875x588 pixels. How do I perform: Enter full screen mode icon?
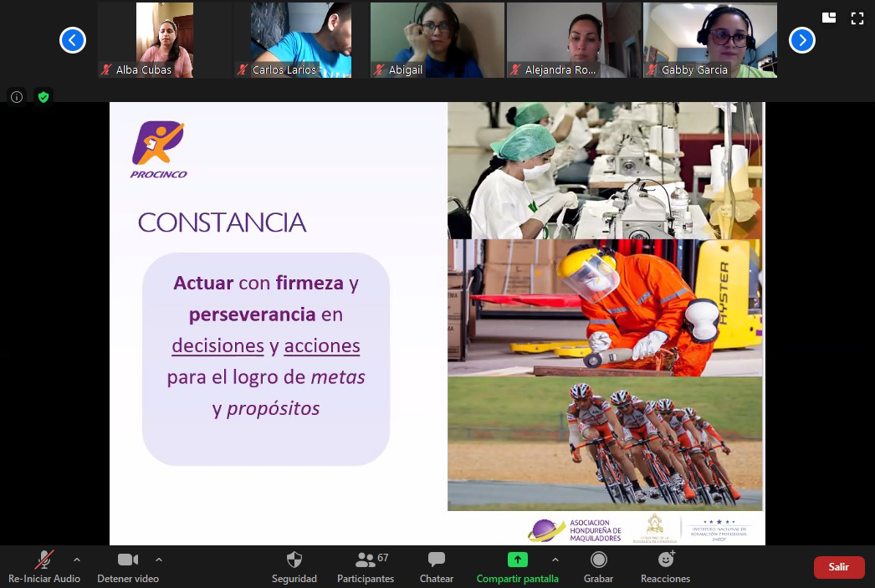857,18
